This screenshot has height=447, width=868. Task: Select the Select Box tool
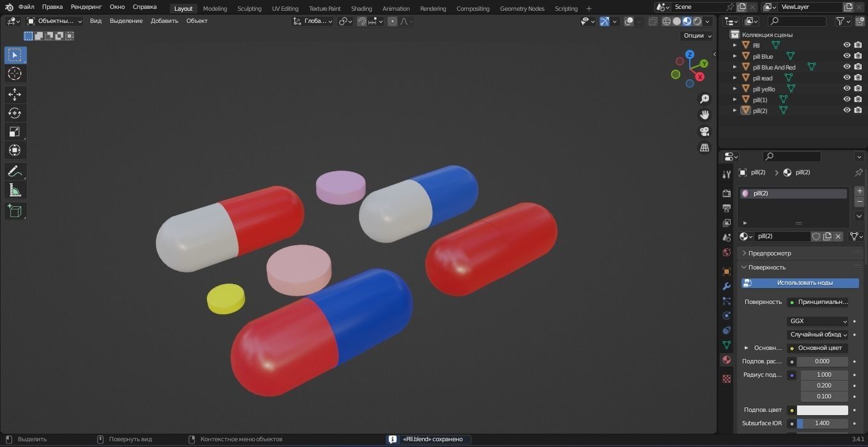click(15, 55)
